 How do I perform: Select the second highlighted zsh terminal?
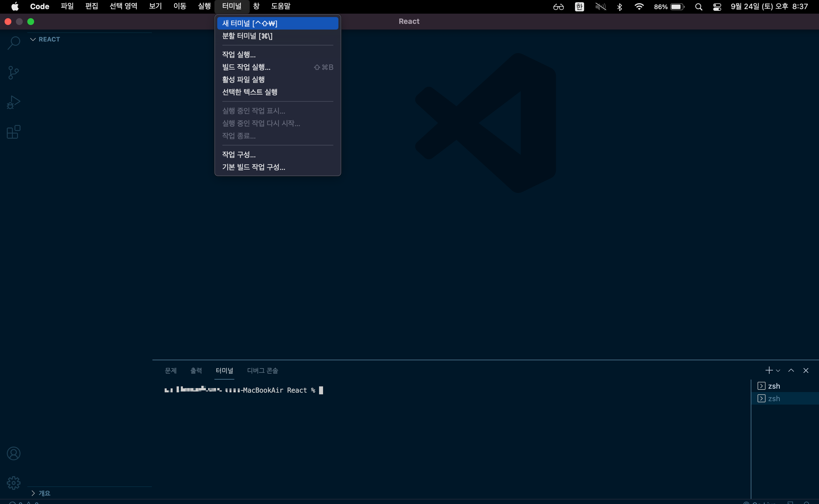tap(785, 398)
